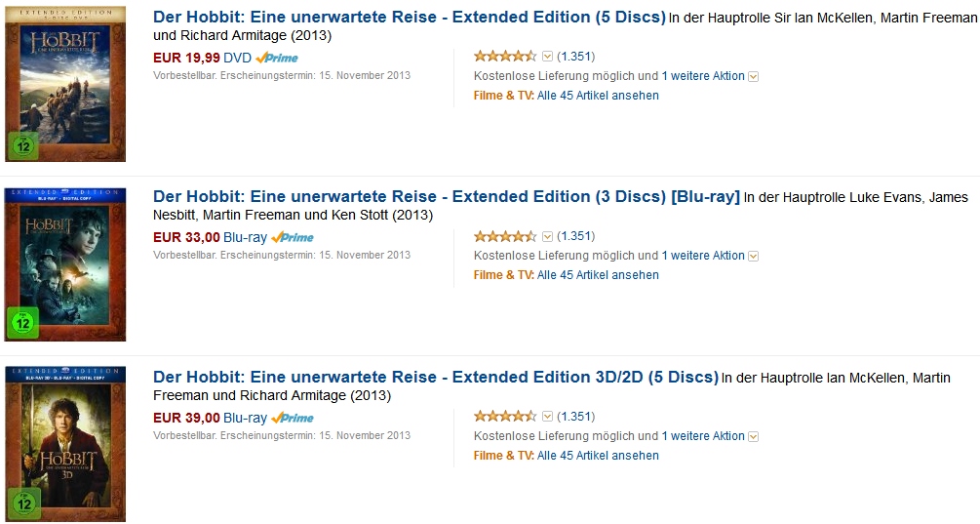
Task: Click Prime logo on the 3-disc Blu-ray listing
Action: [x=293, y=237]
